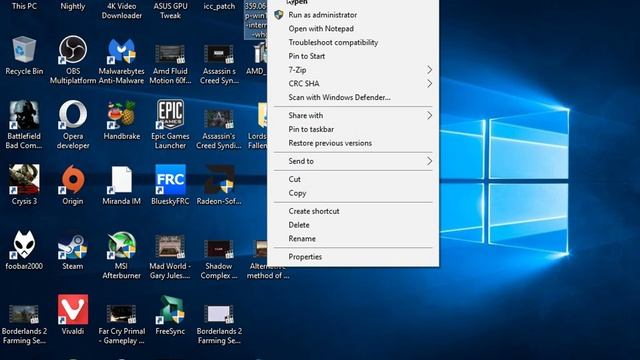This screenshot has height=360, width=640.
Task: Select the Far Cry Primal Gameplay video
Action: [x=121, y=313]
